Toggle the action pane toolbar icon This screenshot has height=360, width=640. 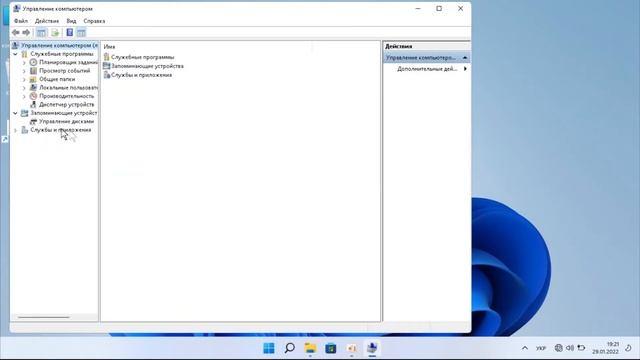pyautogui.click(x=81, y=32)
